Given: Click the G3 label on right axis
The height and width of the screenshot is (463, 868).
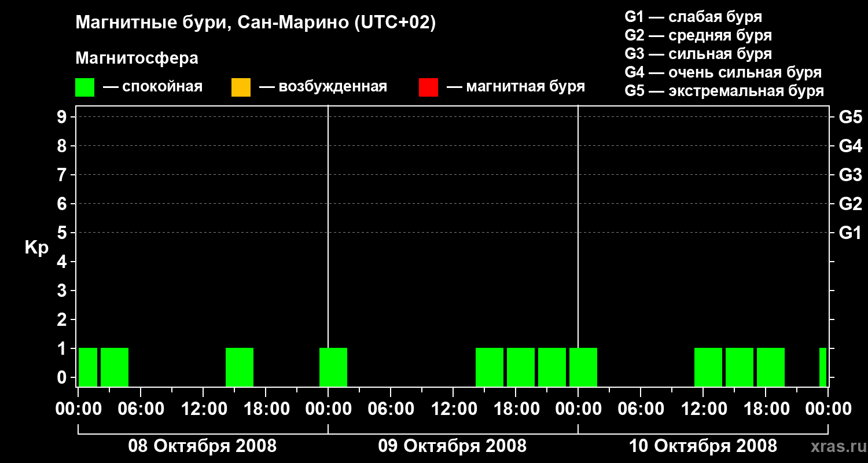Looking at the screenshot, I should pyautogui.click(x=850, y=175).
